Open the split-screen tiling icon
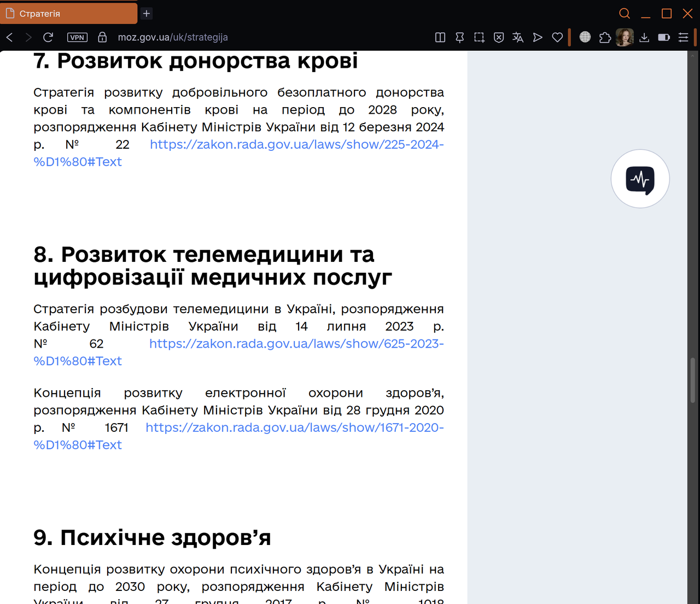Viewport: 700px width, 604px height. coord(440,37)
